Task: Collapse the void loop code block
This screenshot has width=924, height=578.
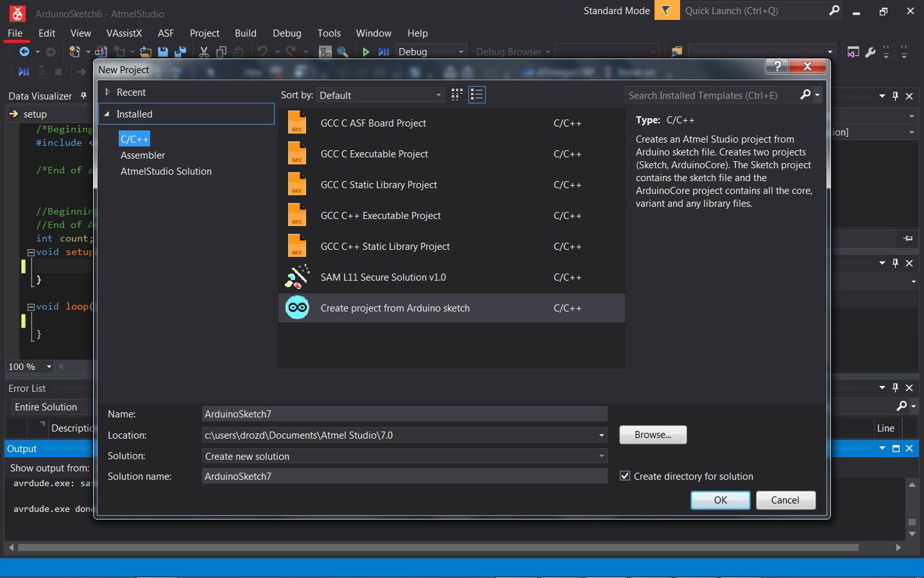Action: pos(31,307)
